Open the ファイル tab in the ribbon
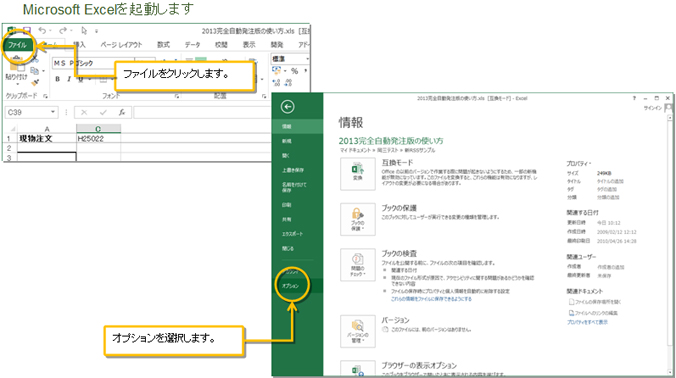The image size is (676, 378). 17,45
